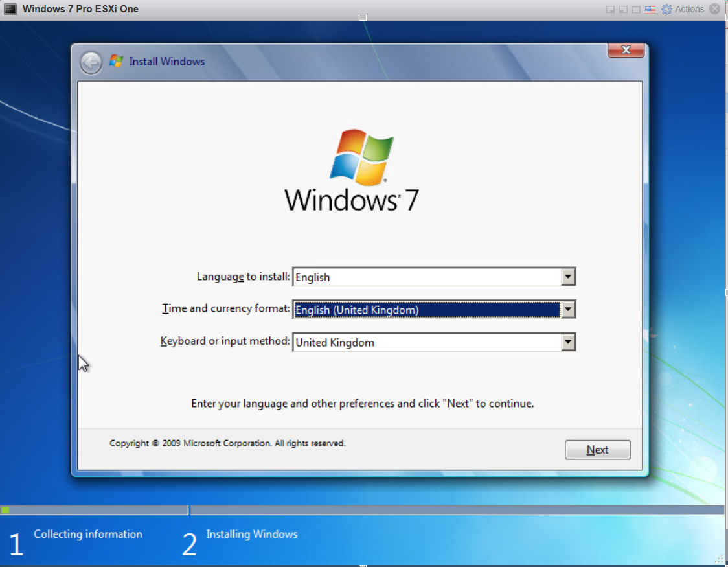Select the Installing Windows step
728x567 pixels.
tap(251, 534)
